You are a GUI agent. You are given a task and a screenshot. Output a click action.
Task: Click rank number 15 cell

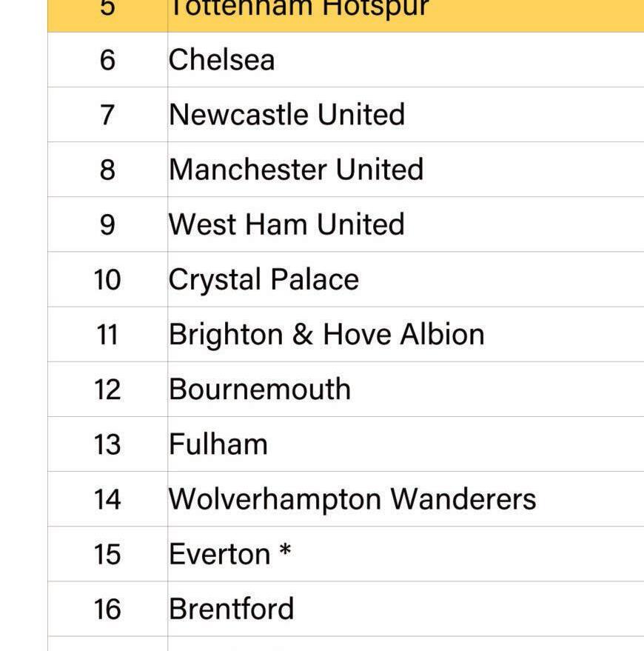[x=107, y=554]
